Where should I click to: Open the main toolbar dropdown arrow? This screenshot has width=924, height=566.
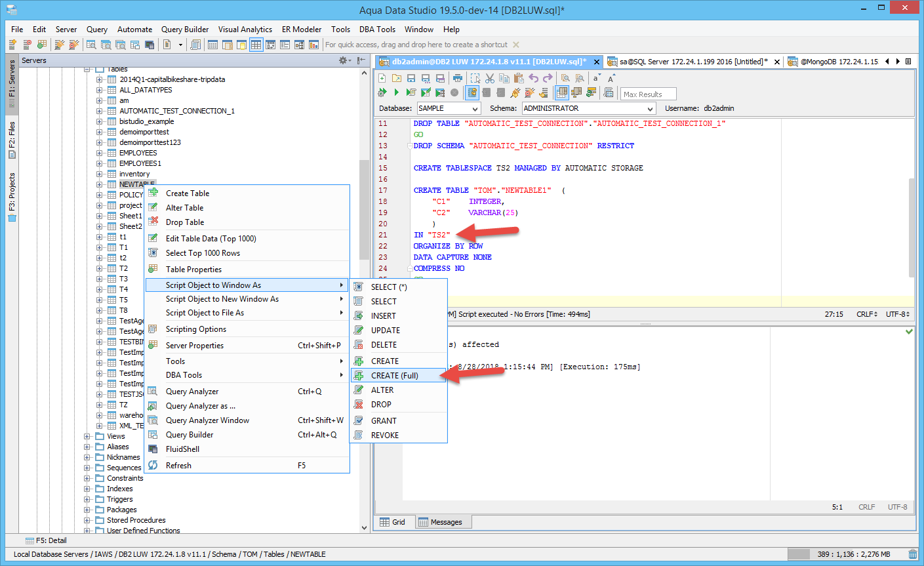click(182, 45)
